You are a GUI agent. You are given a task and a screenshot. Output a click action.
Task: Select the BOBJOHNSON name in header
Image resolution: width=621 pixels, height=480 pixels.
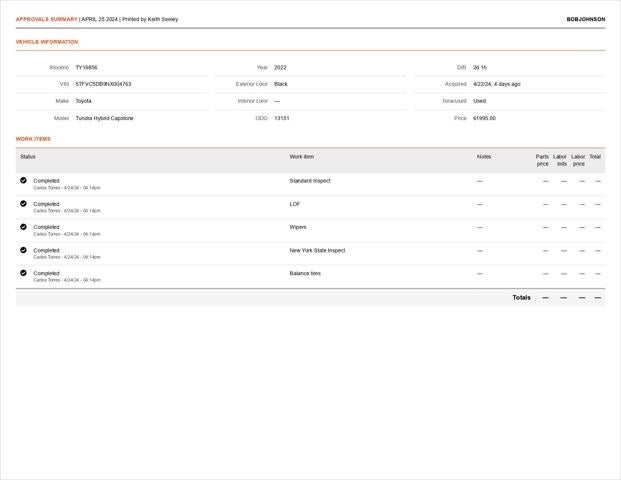tap(586, 19)
